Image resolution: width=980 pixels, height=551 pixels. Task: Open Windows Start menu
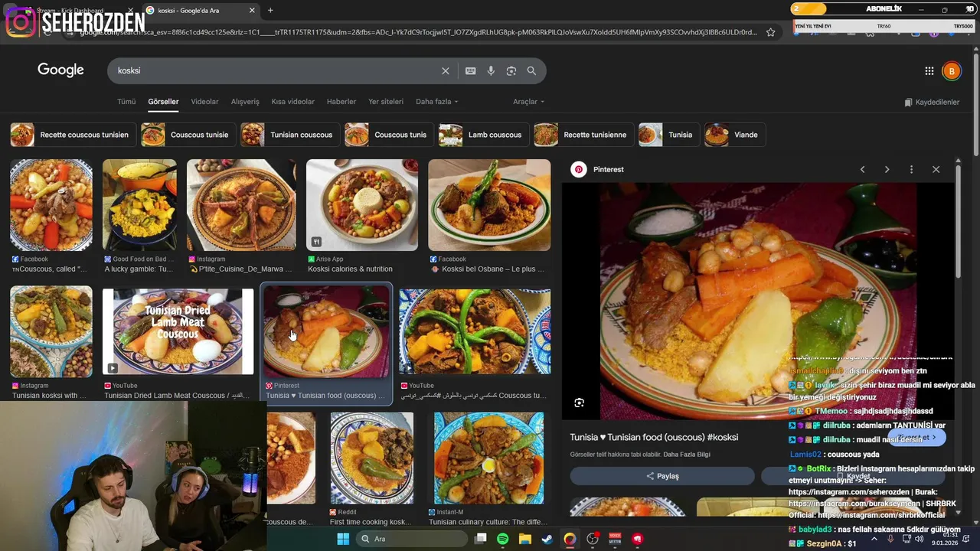(x=343, y=539)
